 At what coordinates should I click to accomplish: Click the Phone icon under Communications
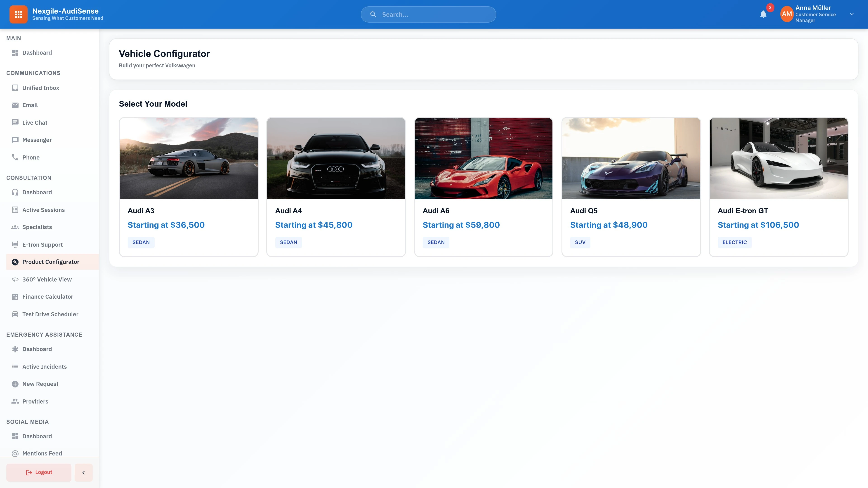click(x=15, y=157)
